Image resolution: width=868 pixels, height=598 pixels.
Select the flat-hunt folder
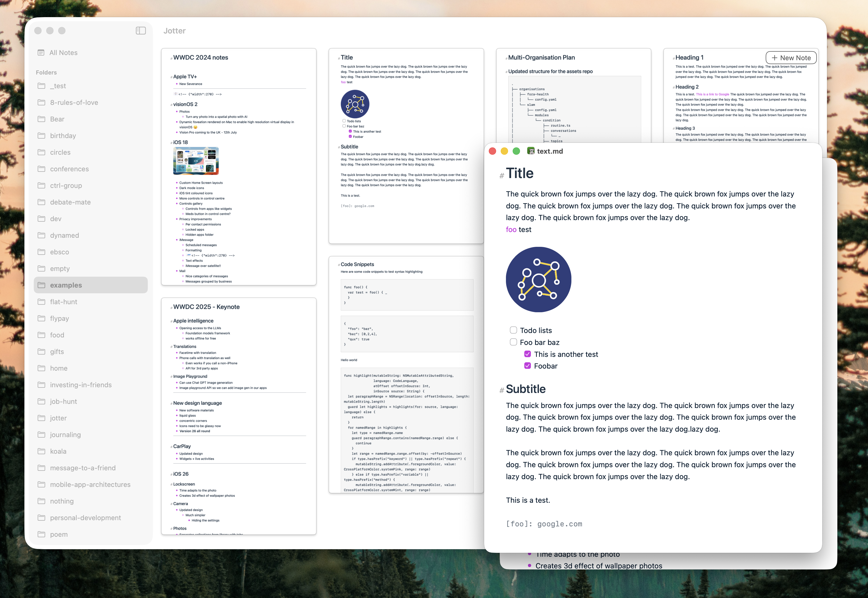63,302
